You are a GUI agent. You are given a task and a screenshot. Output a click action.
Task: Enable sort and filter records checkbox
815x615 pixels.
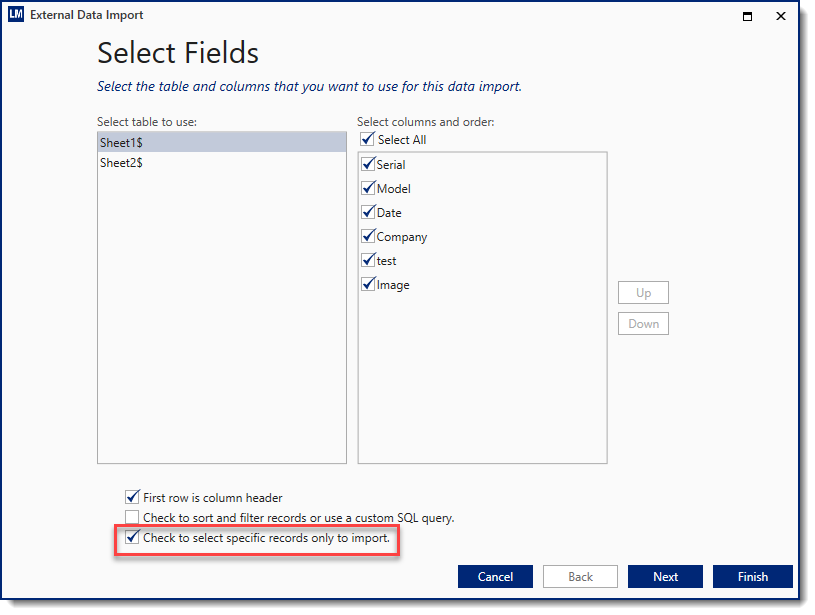click(x=132, y=517)
